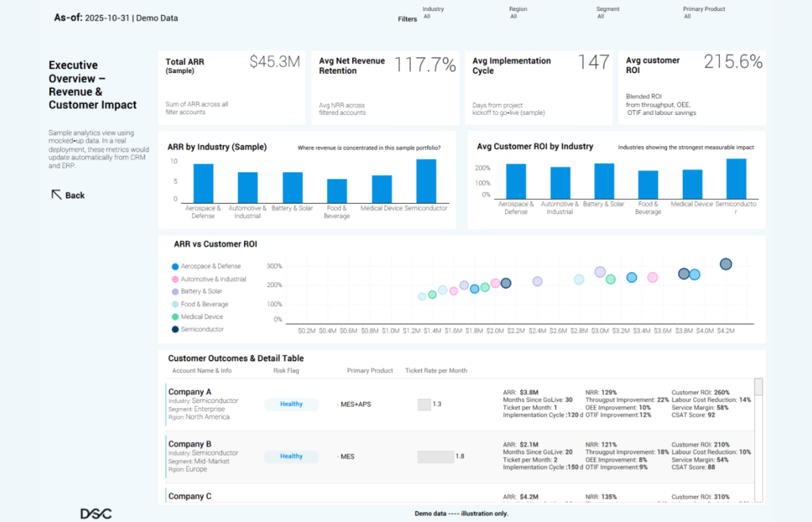
Task: Click Semiconductor bar in ARR by Industry
Action: click(x=426, y=182)
